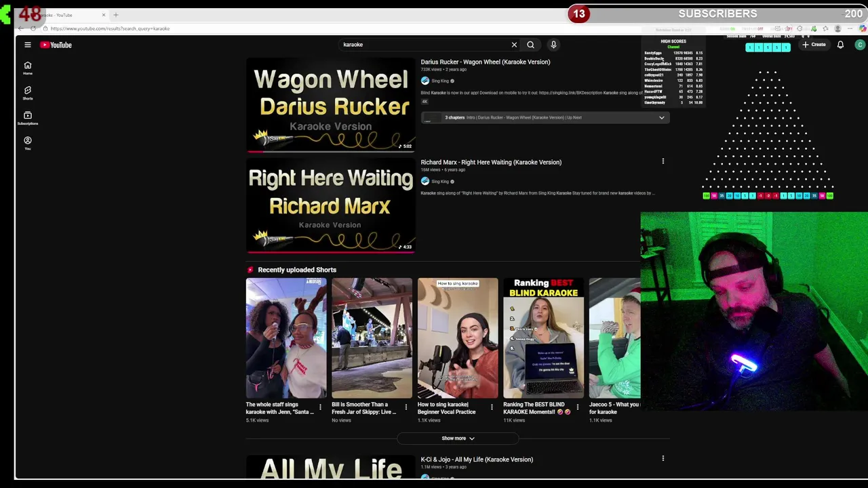Open Darius Rucker - Wagon Wheel title link
The image size is (868, 488).
tap(485, 62)
